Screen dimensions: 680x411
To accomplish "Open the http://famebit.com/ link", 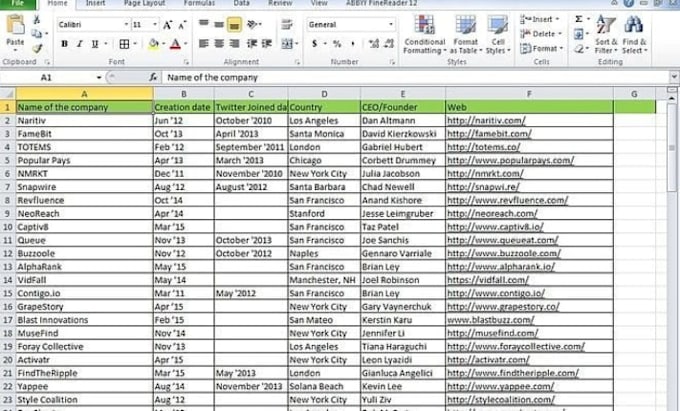I will tap(489, 134).
